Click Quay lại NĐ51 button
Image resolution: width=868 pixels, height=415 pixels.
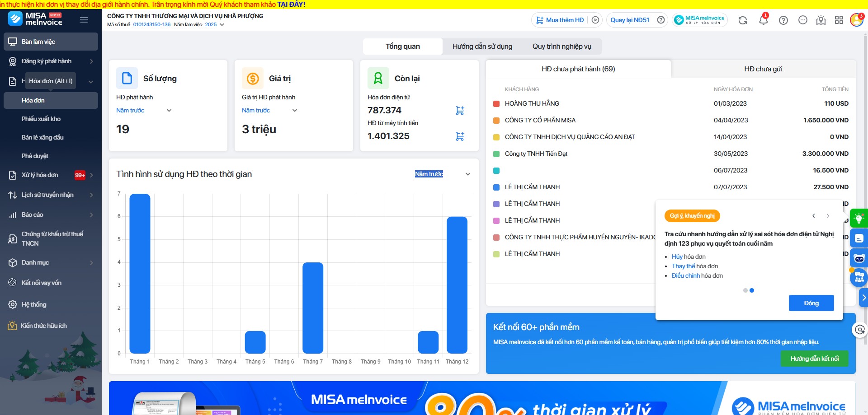coord(630,20)
